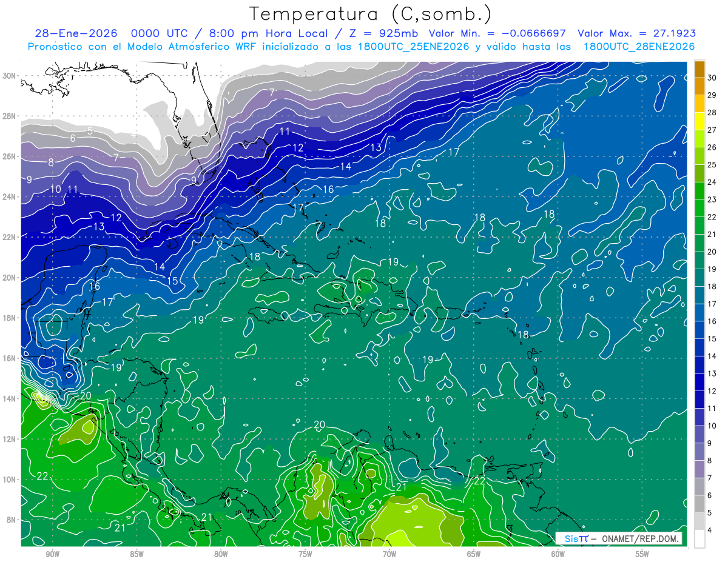Click the latitude axis label "8N"
728x562 pixels.
click(12, 520)
